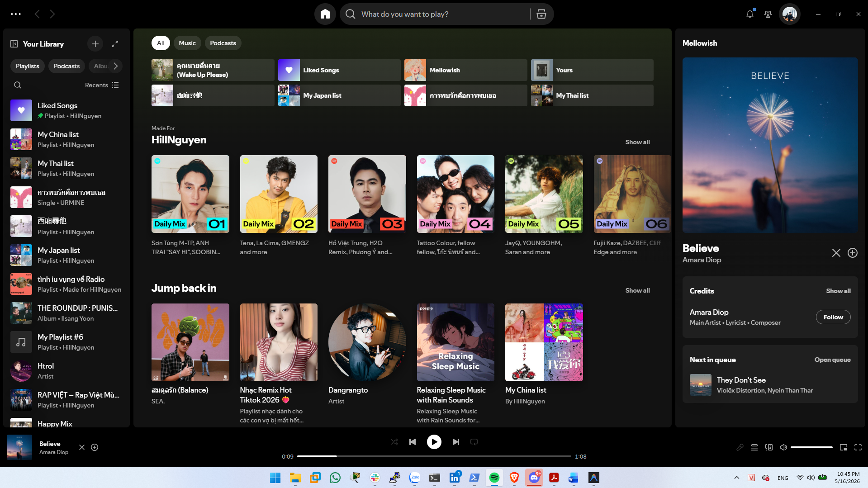Open the three-dot app menu
This screenshot has height=488, width=868.
pyautogui.click(x=16, y=14)
